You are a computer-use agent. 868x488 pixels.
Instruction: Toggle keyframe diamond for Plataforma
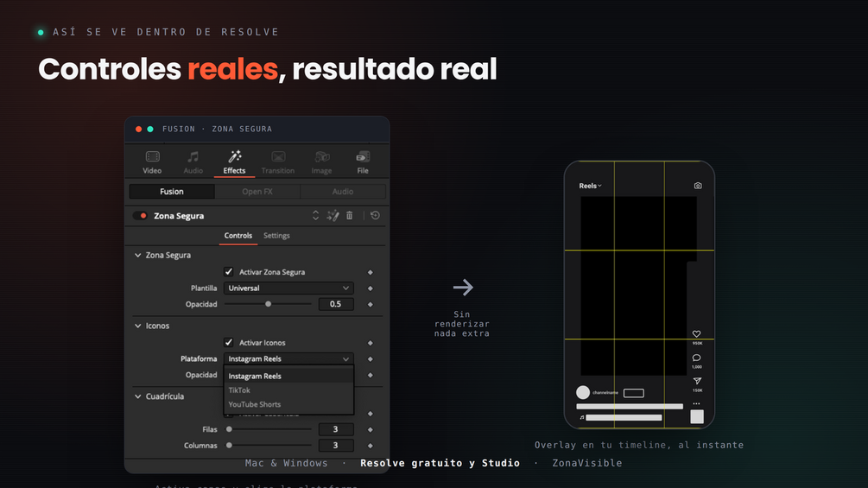(371, 359)
